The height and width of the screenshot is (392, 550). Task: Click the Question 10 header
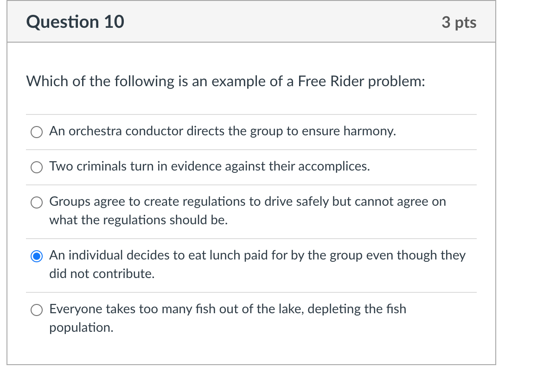(75, 21)
